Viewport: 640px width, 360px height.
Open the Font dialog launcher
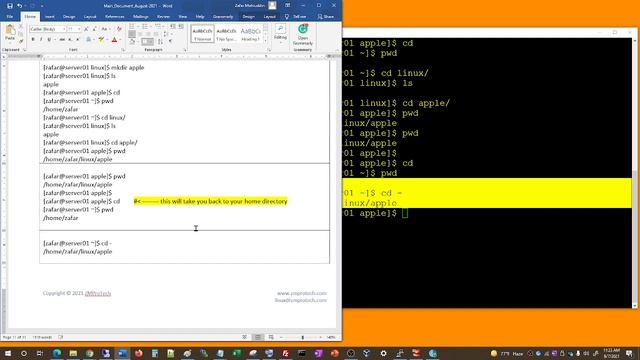(123, 50)
